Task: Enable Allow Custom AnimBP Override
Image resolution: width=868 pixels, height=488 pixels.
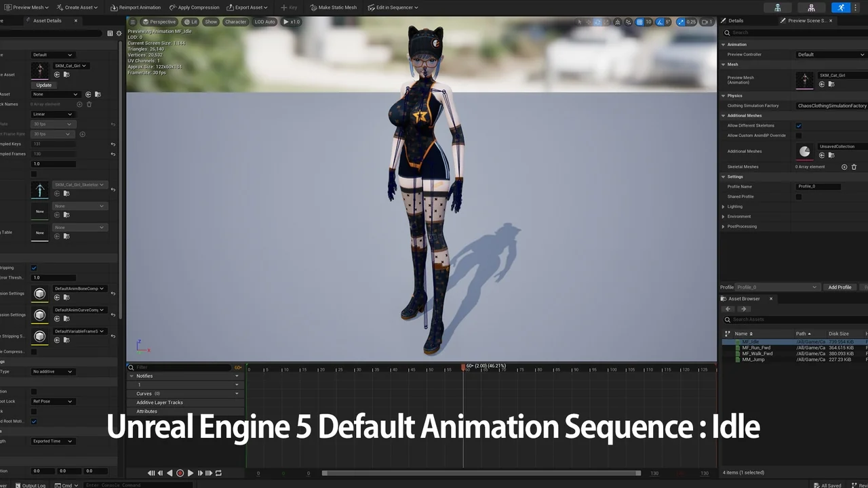Action: (x=799, y=136)
